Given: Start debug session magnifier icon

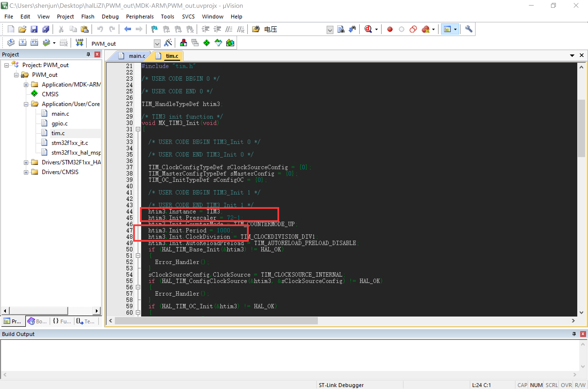Looking at the screenshot, I should [x=368, y=29].
